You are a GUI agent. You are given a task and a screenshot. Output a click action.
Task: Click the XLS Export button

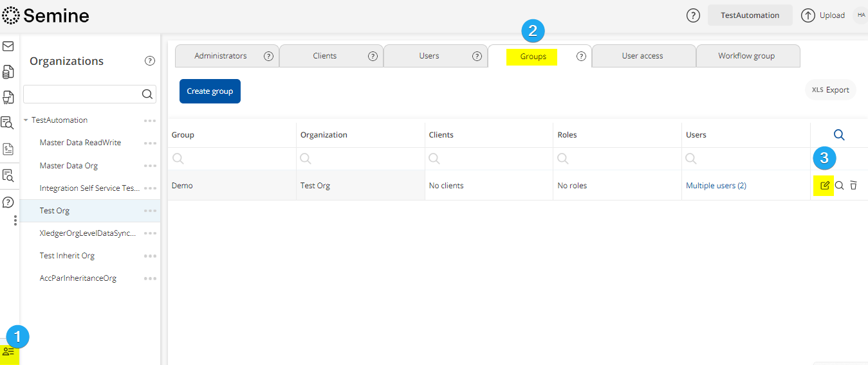830,90
